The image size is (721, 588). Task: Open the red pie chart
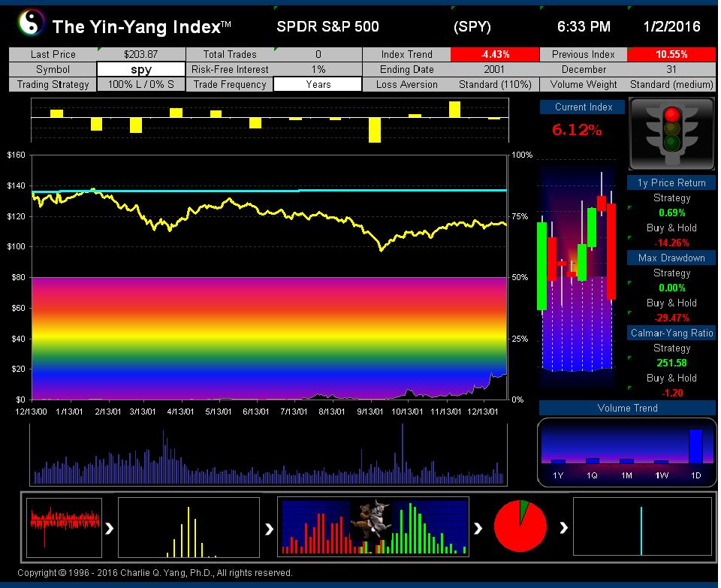click(520, 526)
